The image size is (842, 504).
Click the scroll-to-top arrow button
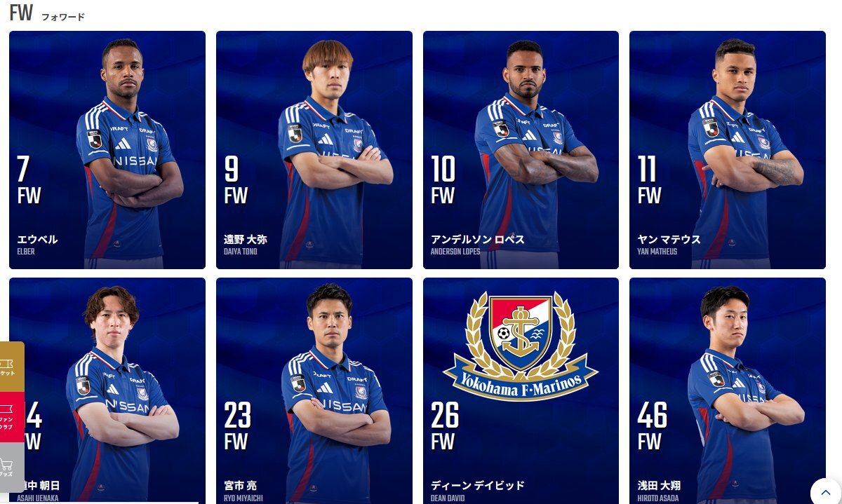826,492
